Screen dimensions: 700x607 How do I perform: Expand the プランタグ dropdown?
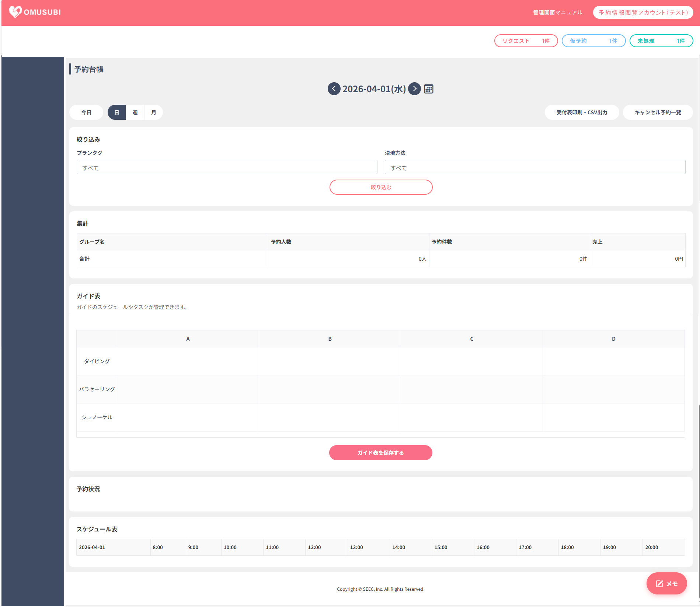point(227,167)
